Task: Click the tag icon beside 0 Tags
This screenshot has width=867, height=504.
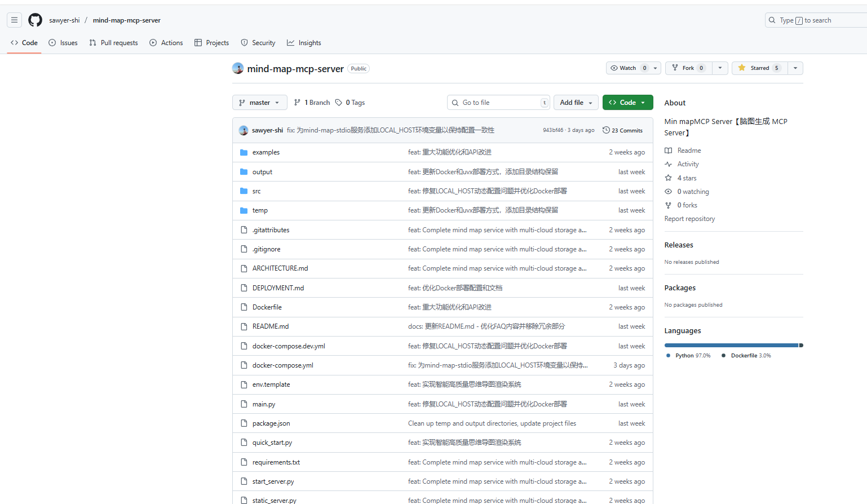Action: coord(339,103)
